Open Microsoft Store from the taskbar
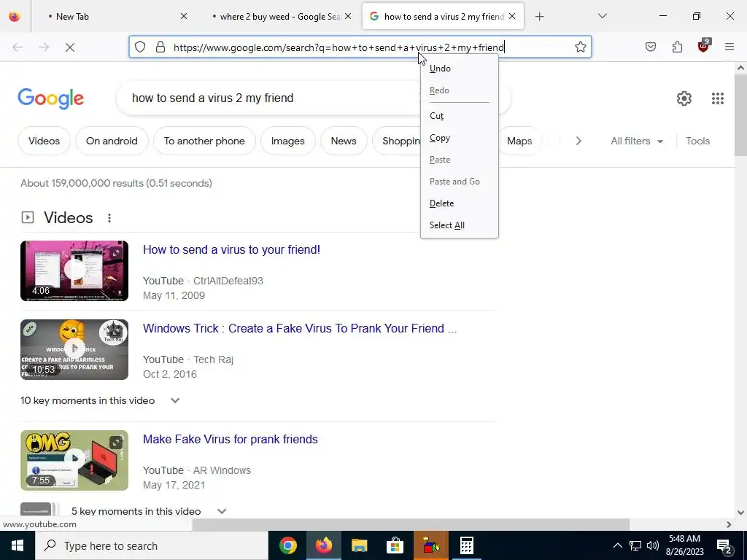The height and width of the screenshot is (560, 747). (395, 545)
